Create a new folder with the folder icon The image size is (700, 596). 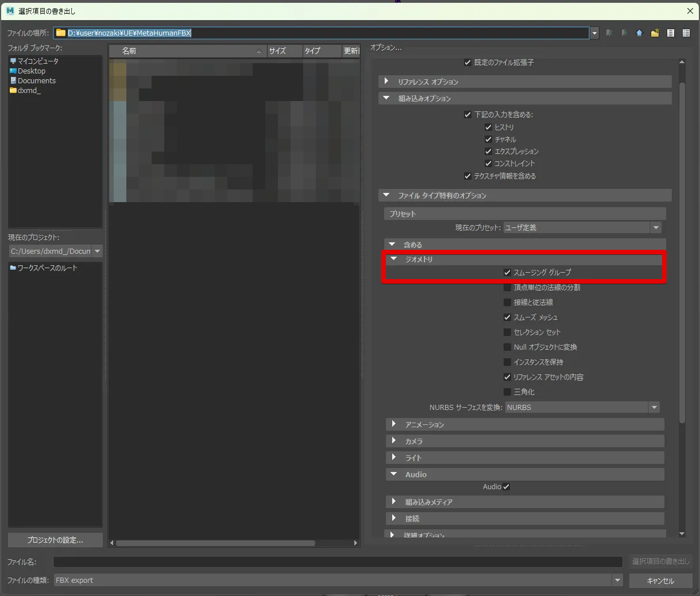(655, 33)
